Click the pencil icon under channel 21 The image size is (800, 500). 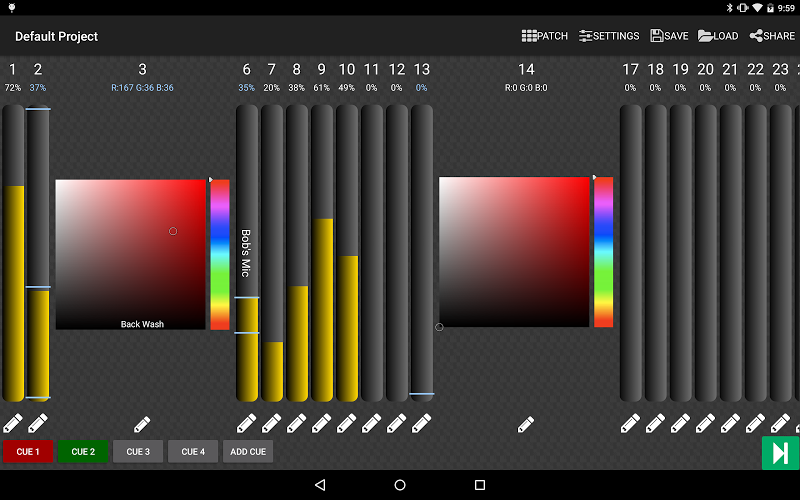tap(731, 423)
